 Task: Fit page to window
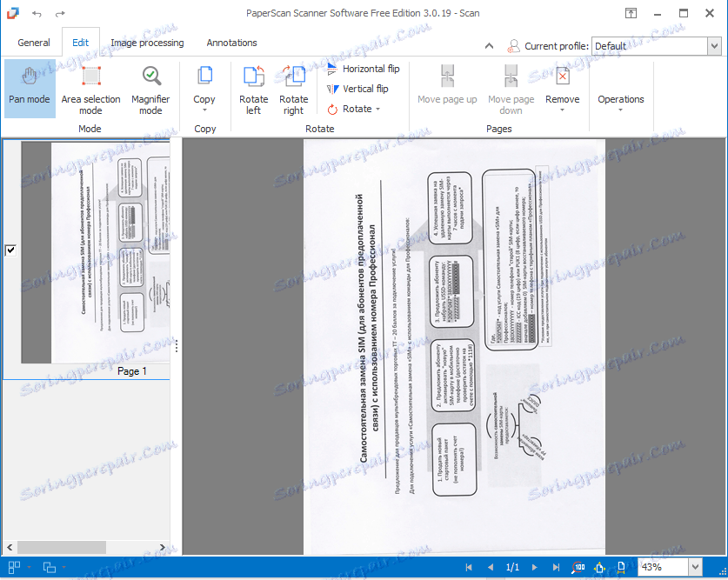point(600,567)
